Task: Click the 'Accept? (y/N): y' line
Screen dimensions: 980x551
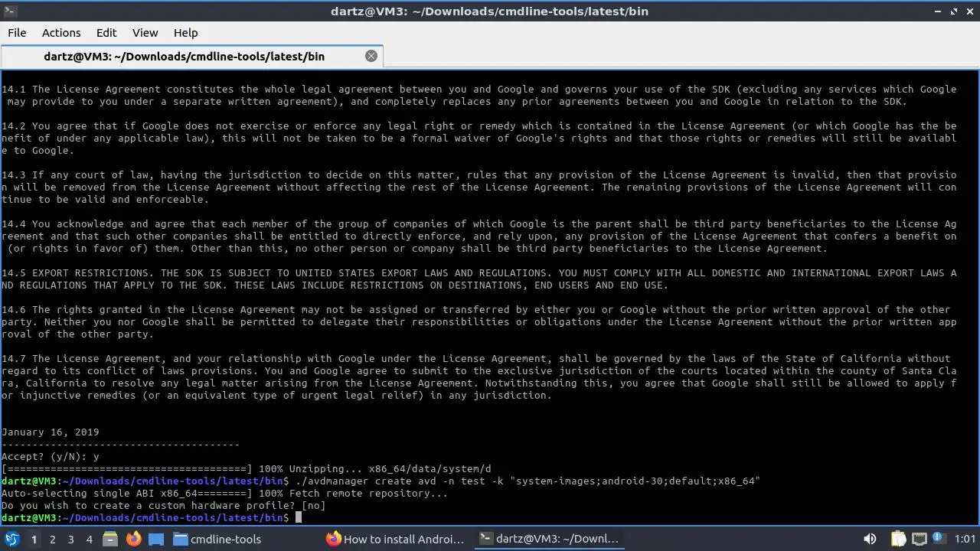Action: pos(51,457)
